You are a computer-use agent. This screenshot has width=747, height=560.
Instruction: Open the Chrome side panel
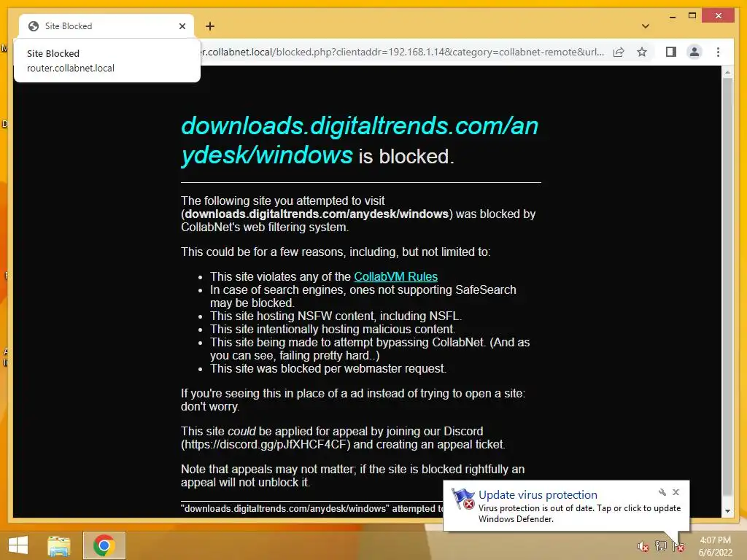click(671, 52)
